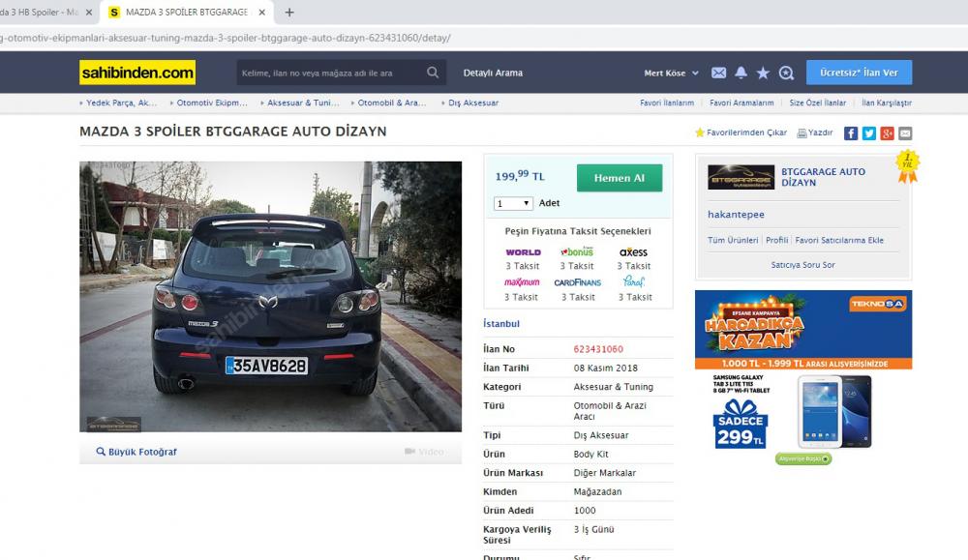
Task: Open the messages envelope icon
Action: pyautogui.click(x=718, y=73)
